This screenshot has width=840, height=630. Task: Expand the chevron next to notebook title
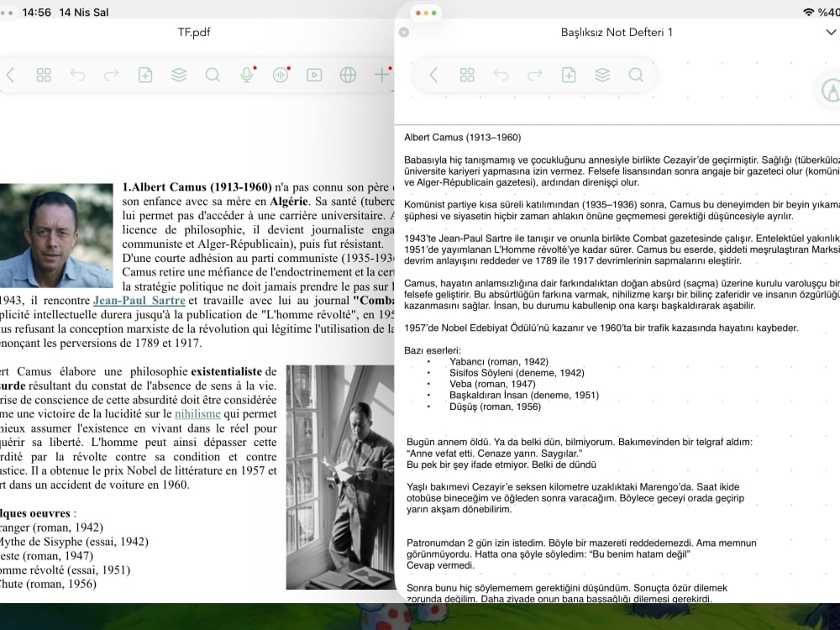831,32
